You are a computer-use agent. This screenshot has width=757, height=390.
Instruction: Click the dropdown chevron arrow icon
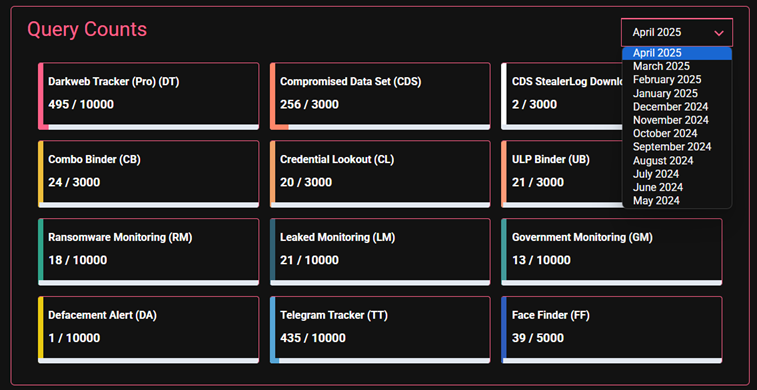pos(719,33)
